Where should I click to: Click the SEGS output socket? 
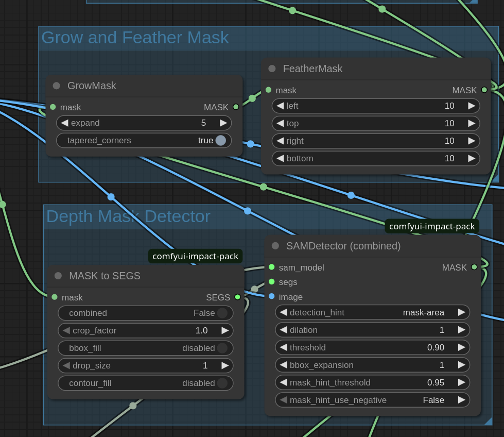click(237, 297)
